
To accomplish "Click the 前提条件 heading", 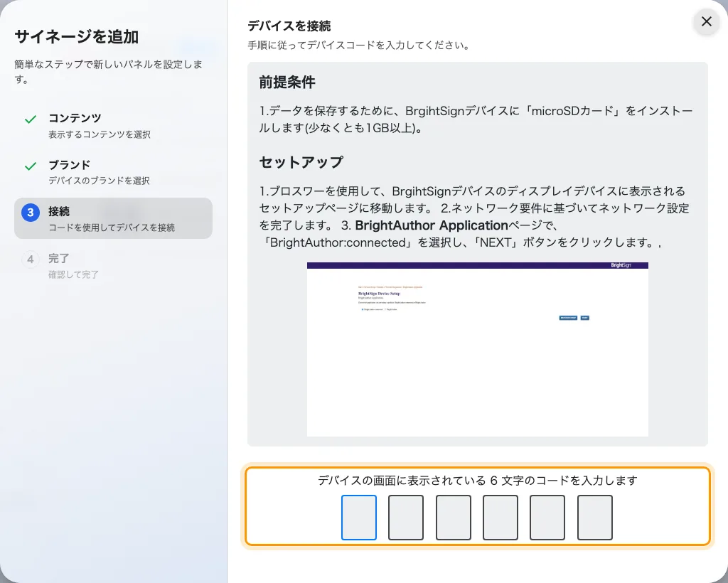I will tap(287, 82).
